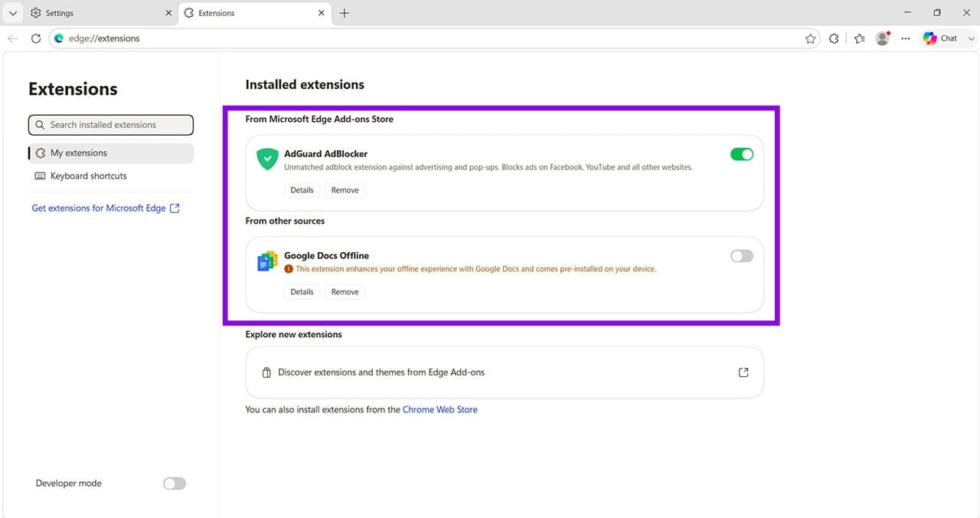
Task: Refresh the page with reload icon
Action: point(35,38)
